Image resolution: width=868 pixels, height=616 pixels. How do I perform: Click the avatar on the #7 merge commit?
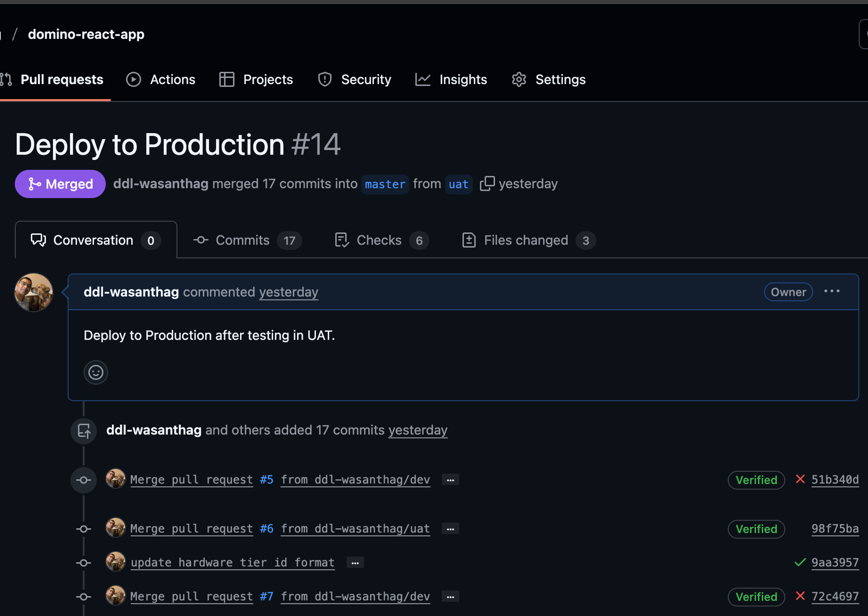(x=115, y=595)
